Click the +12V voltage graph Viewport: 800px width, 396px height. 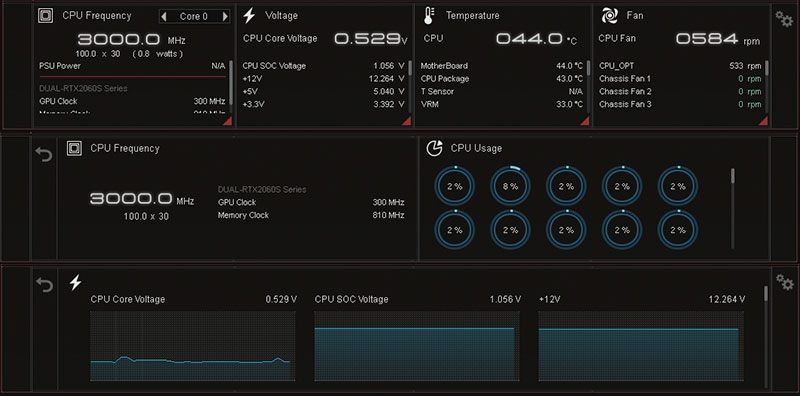pos(641,346)
